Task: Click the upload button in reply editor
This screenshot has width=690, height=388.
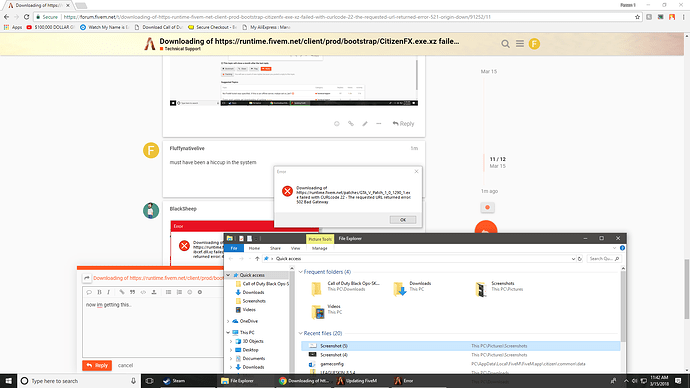Action: point(154,292)
